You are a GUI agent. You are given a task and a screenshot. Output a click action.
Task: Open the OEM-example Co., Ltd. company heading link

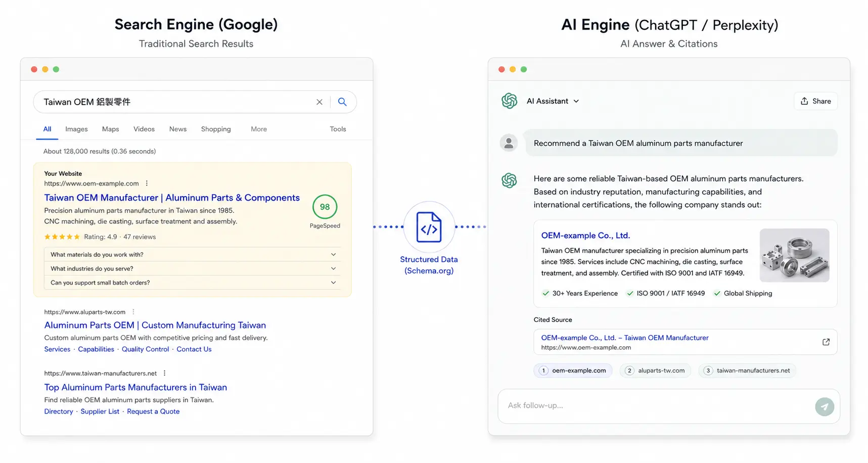tap(585, 235)
